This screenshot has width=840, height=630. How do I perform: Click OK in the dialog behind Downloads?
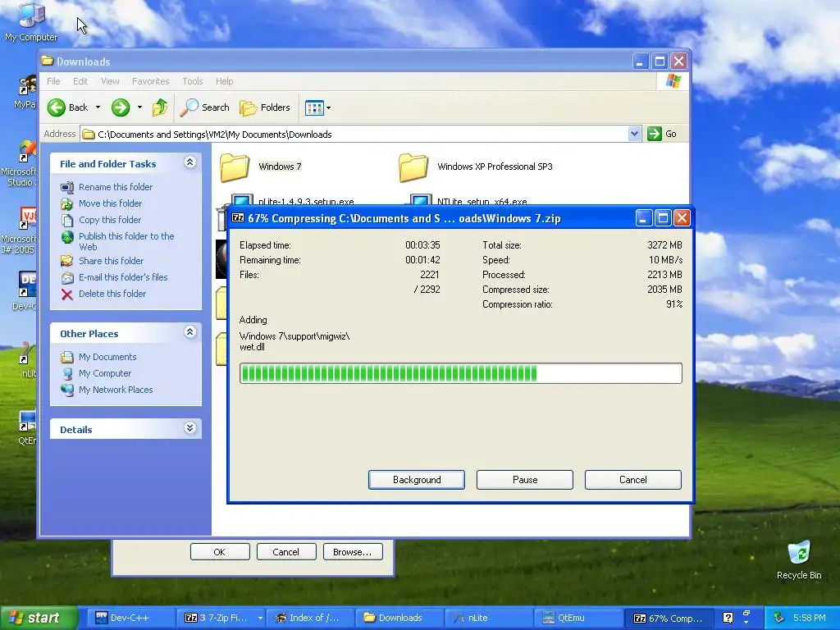220,552
